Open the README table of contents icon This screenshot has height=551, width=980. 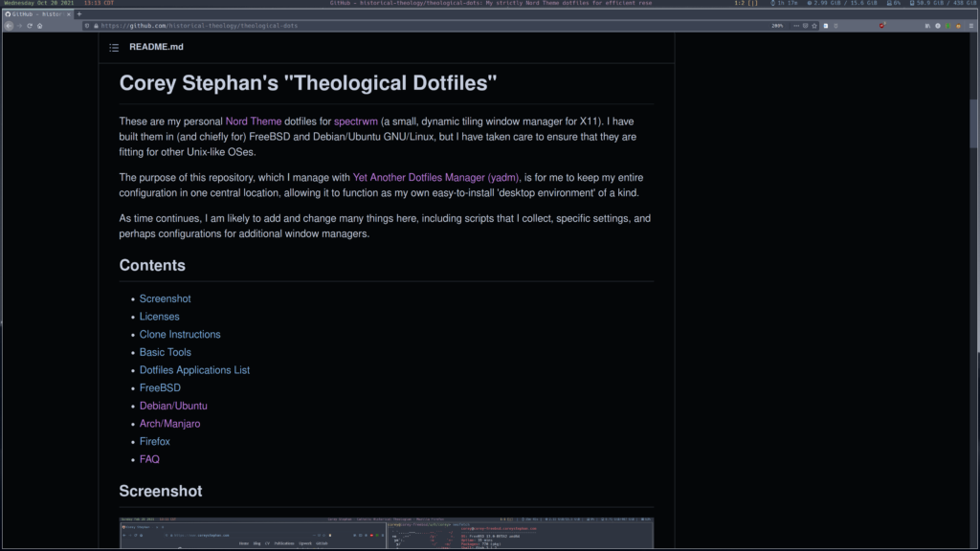114,48
